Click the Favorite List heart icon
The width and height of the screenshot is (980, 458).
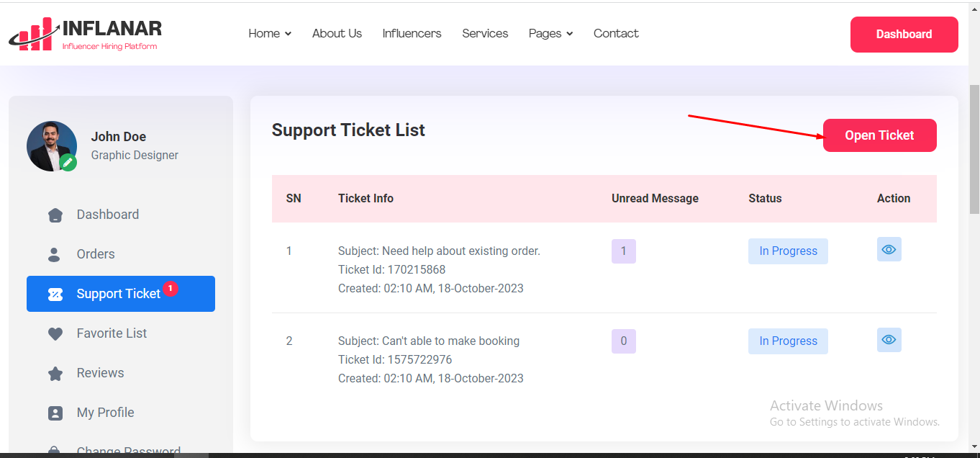pos(55,333)
